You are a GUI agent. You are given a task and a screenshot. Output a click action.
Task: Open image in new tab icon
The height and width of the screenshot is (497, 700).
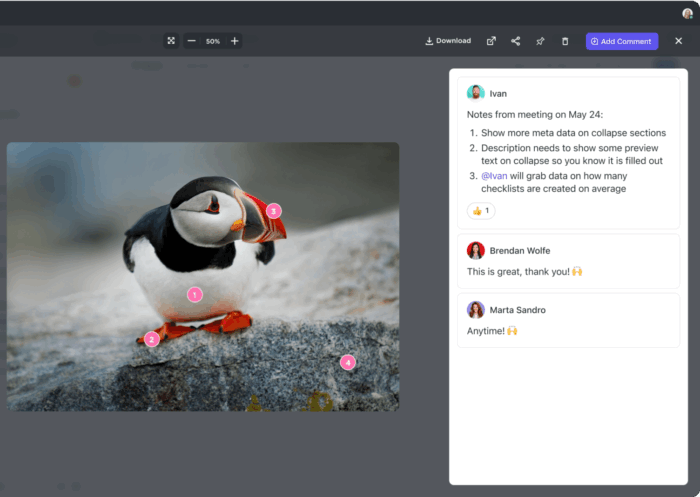491,41
